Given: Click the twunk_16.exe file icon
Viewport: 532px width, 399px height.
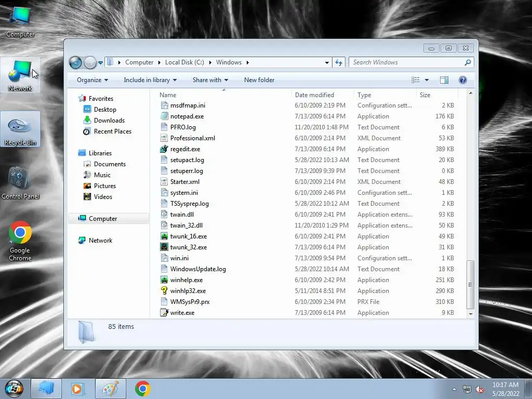Looking at the screenshot, I should tap(164, 236).
